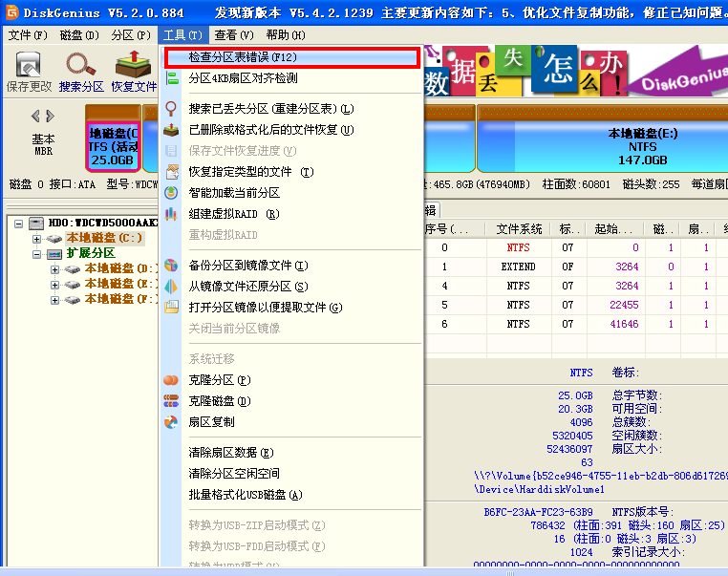Click the 保存更改 (Save changes) toolbar icon
Screen dimensions: 728x576
tap(29, 72)
